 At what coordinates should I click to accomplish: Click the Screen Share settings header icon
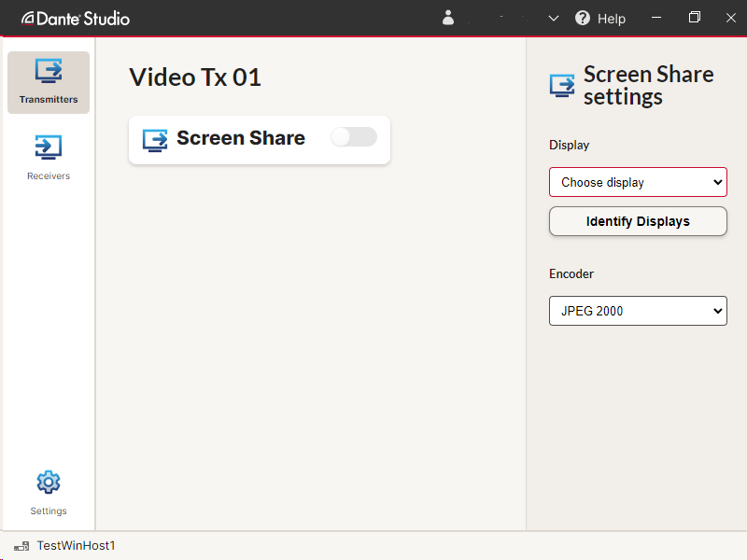[561, 84]
